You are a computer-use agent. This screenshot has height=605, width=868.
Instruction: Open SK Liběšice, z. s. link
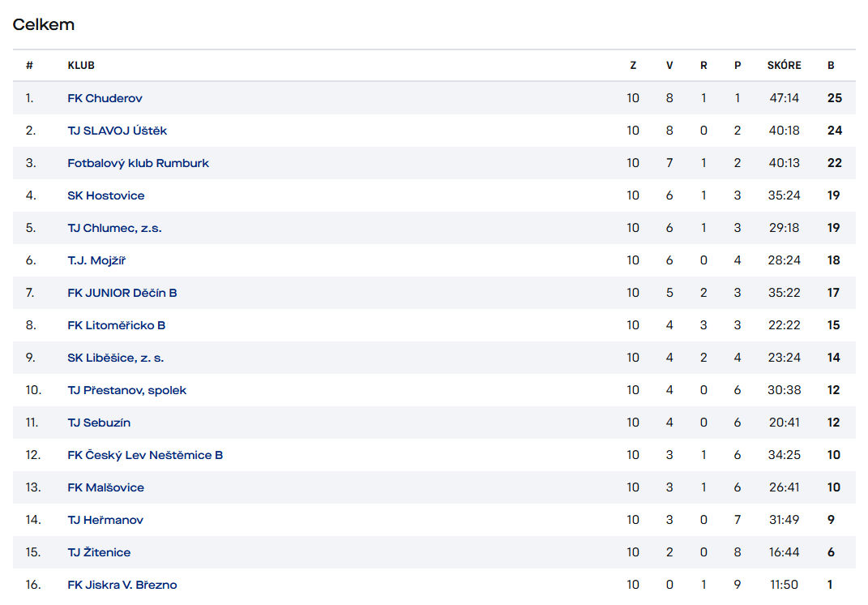point(115,358)
